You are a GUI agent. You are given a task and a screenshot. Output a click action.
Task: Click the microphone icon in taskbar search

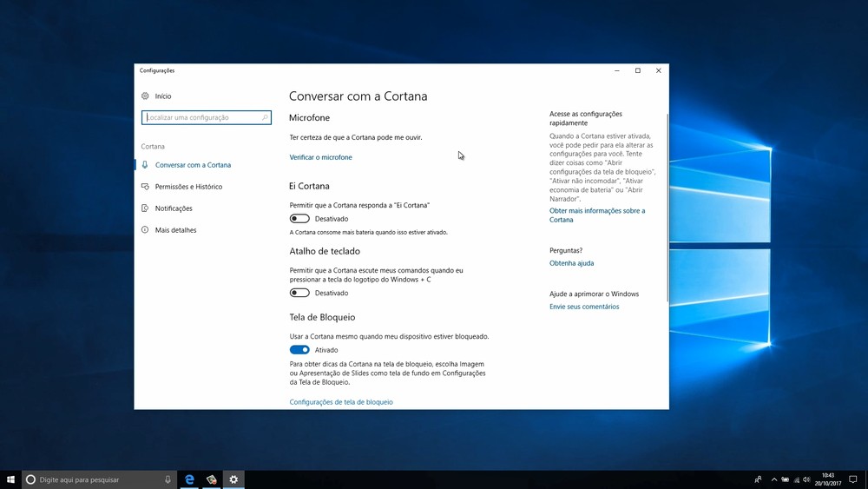pos(168,479)
